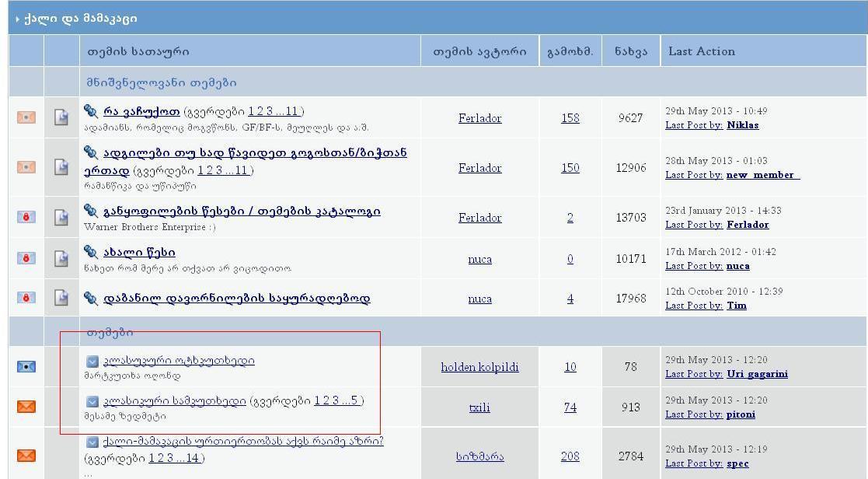The width and height of the screenshot is (868, 479).
Task: Click the document post icon in the 12906-views row
Action: click(x=61, y=167)
